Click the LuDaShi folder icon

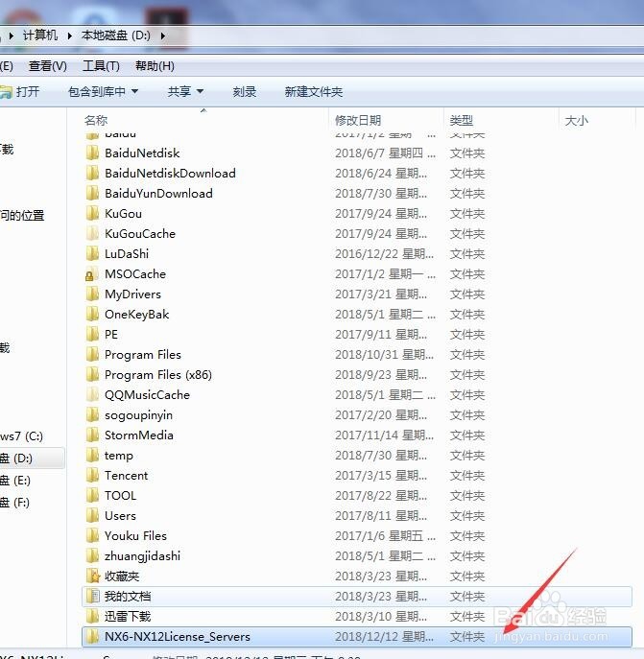coord(92,254)
